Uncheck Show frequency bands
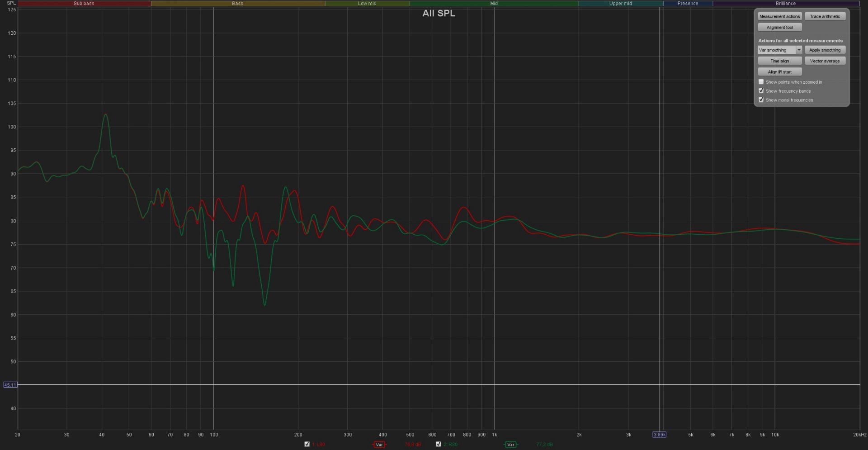The width and height of the screenshot is (868, 450). 761,91
